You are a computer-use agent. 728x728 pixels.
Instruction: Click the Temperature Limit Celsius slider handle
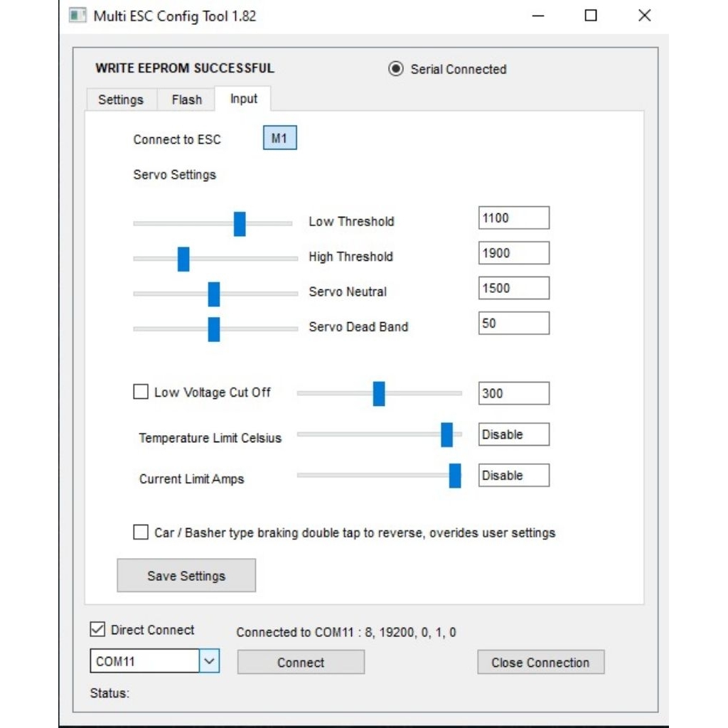click(446, 434)
